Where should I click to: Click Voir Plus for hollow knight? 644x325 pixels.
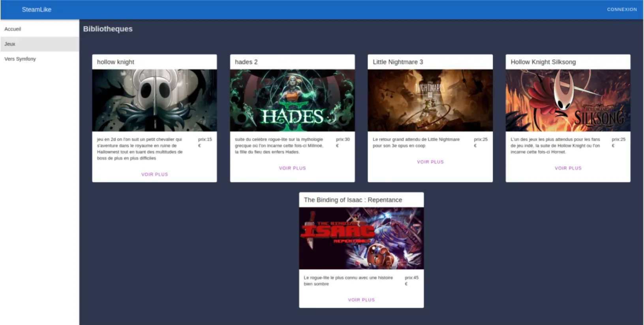tap(154, 174)
